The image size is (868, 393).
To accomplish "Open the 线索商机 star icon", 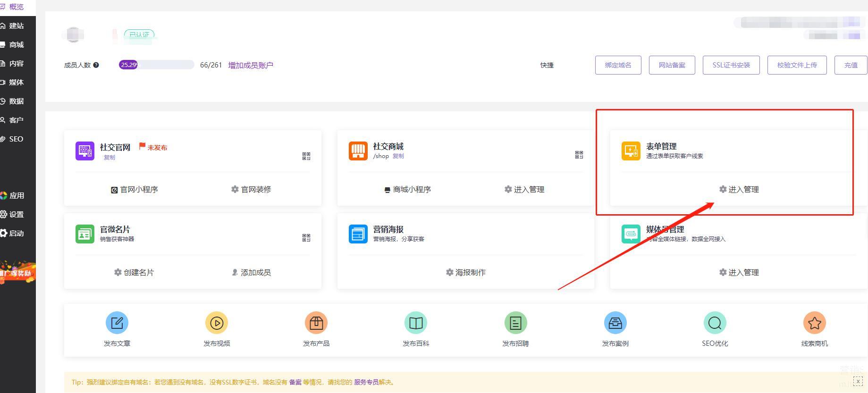I will pyautogui.click(x=814, y=323).
